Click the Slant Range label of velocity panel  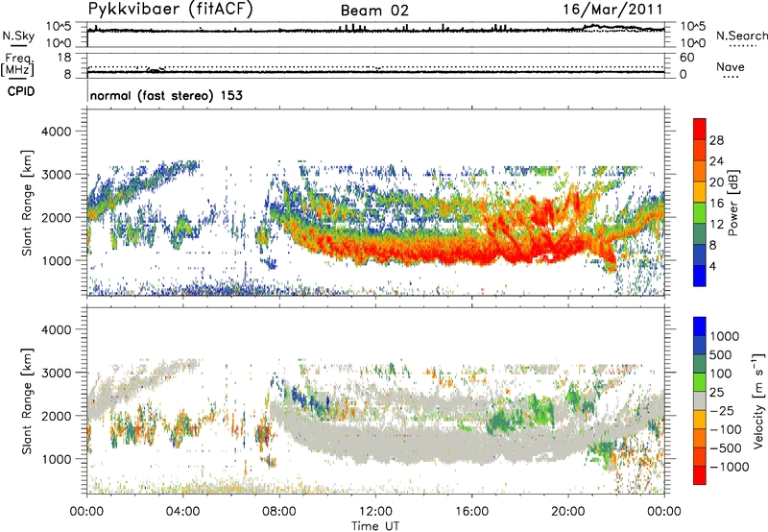pos(28,400)
